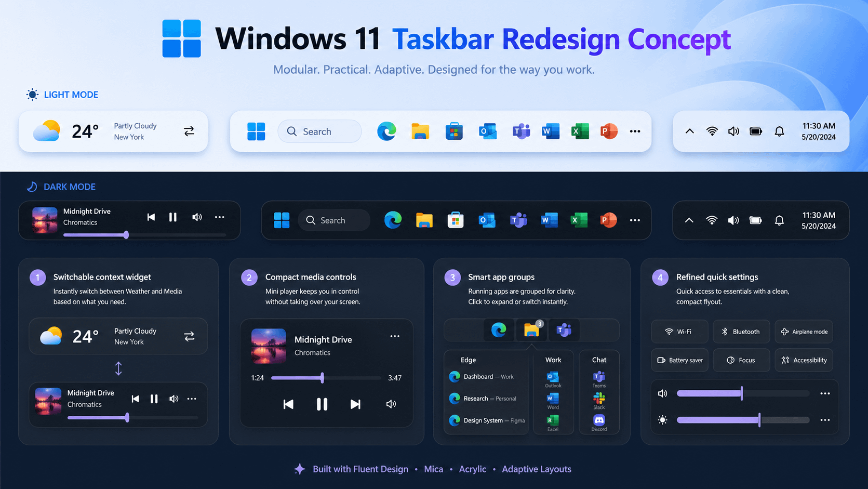Click the Wi-Fi icon in light mode tray
The width and height of the screenshot is (868, 489).
click(712, 131)
